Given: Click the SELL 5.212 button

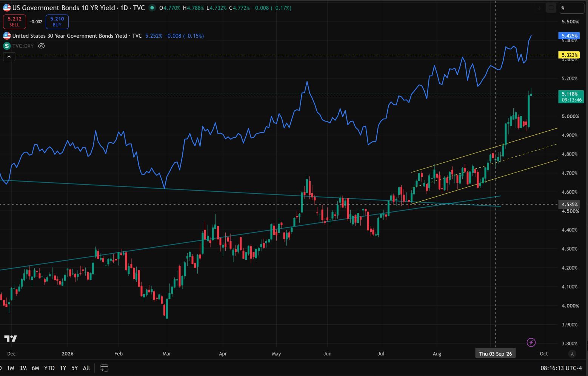Looking at the screenshot, I should 14,22.
